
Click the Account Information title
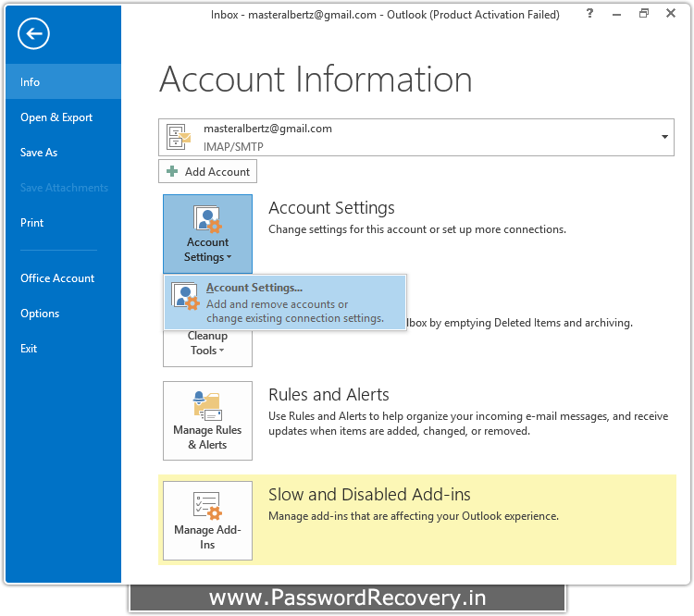[x=316, y=79]
